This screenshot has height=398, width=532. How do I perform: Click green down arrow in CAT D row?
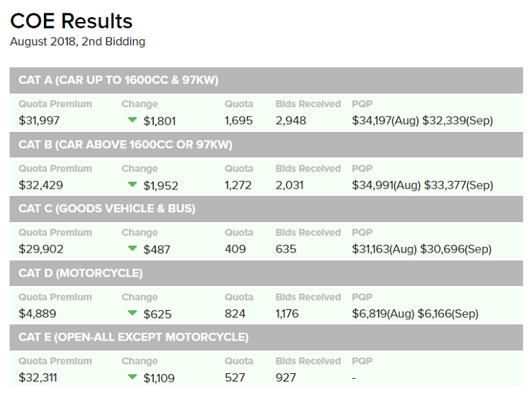(x=132, y=313)
